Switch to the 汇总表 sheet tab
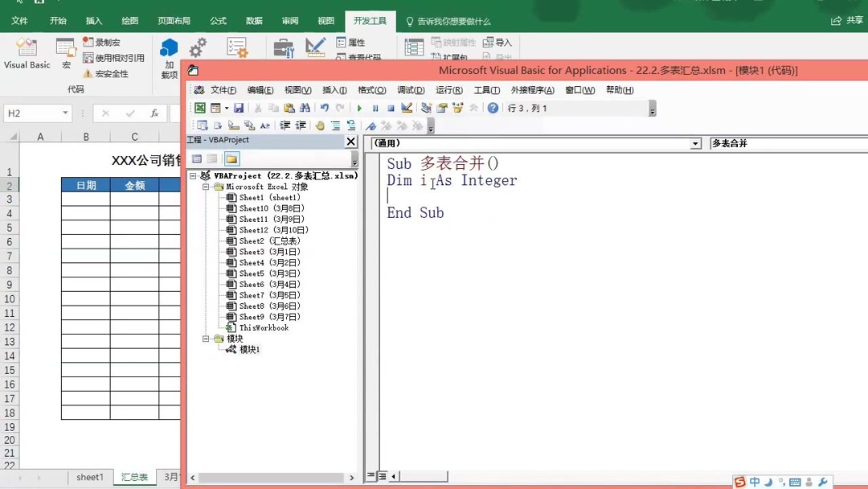The width and height of the screenshot is (868, 489). (x=133, y=477)
